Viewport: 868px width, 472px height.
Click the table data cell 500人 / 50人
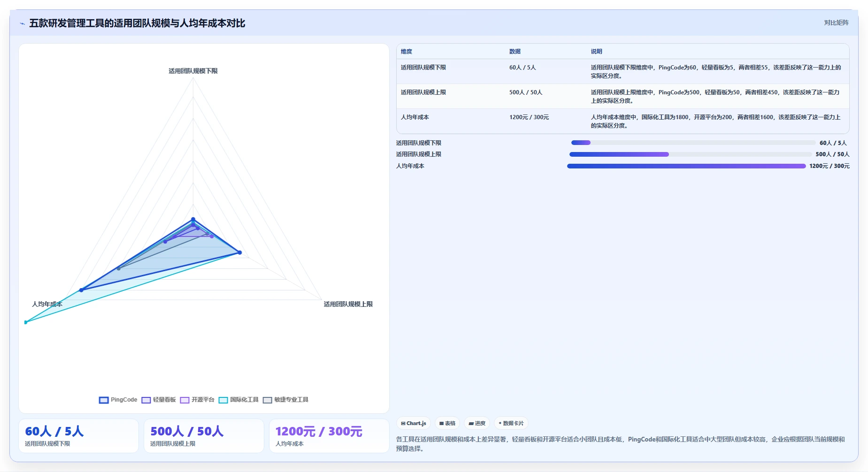pos(526,92)
